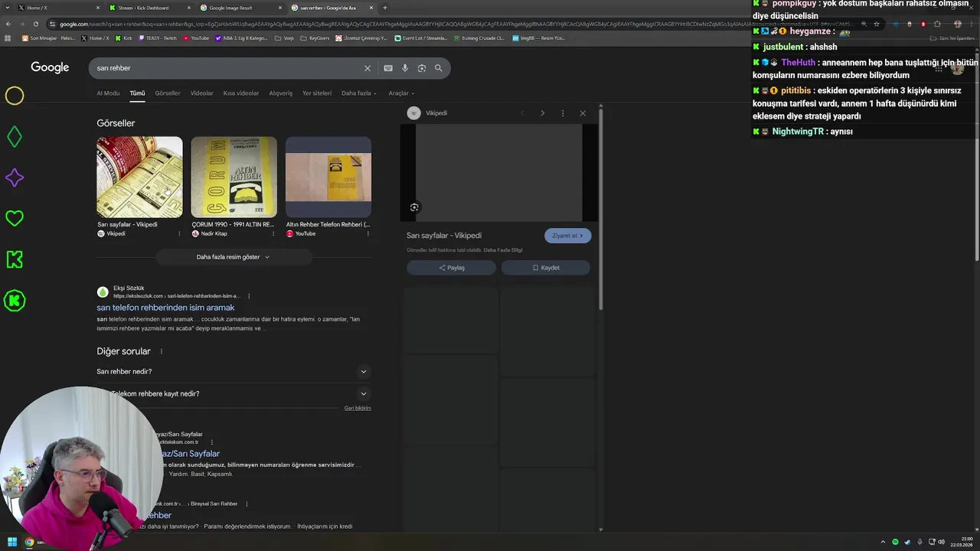
Task: Open three-dot menu next to Ekşi Sözlük result
Action: [x=249, y=296]
